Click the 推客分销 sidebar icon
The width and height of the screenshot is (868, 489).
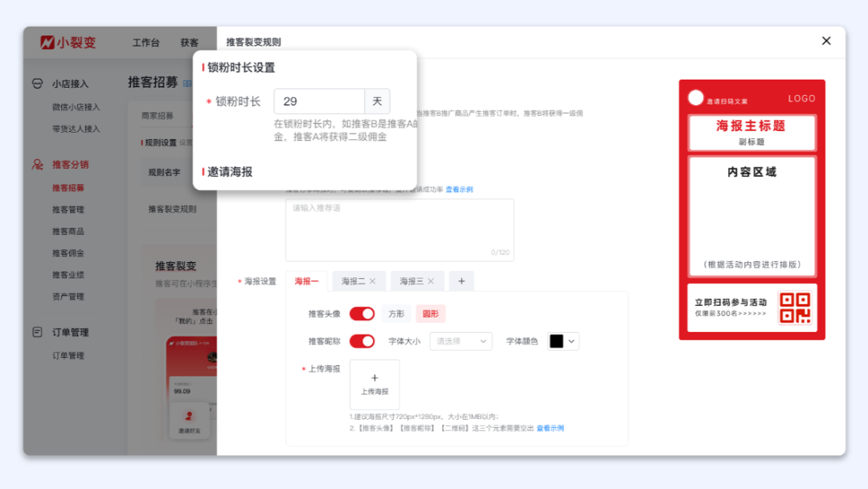(36, 163)
